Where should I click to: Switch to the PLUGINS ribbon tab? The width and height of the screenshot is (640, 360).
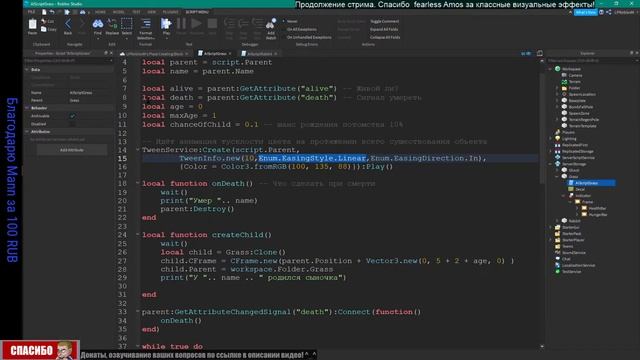click(170, 12)
